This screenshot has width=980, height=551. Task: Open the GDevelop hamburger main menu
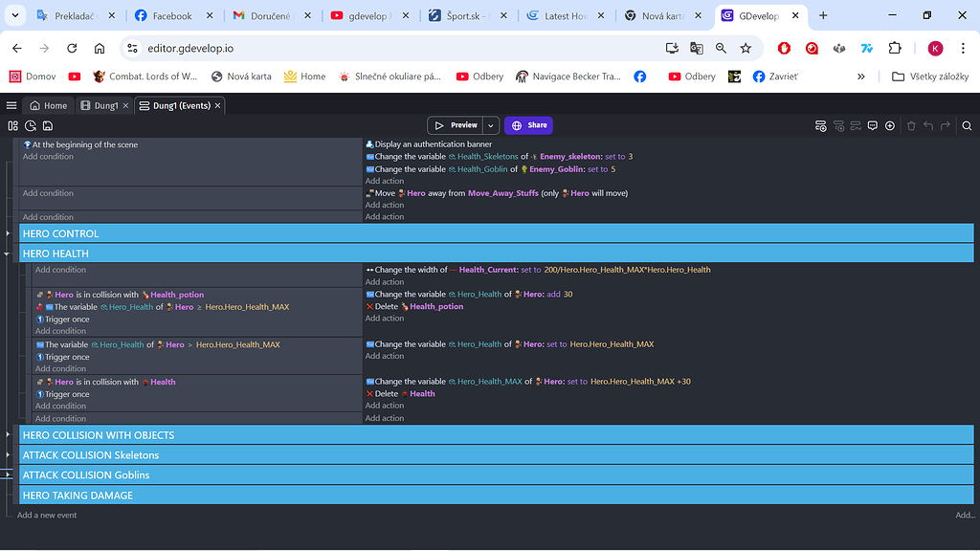pos(11,105)
